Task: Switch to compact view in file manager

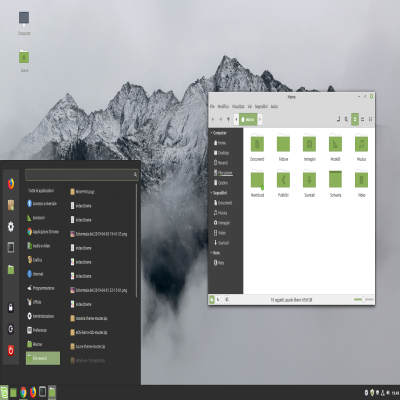Action: tap(370, 119)
